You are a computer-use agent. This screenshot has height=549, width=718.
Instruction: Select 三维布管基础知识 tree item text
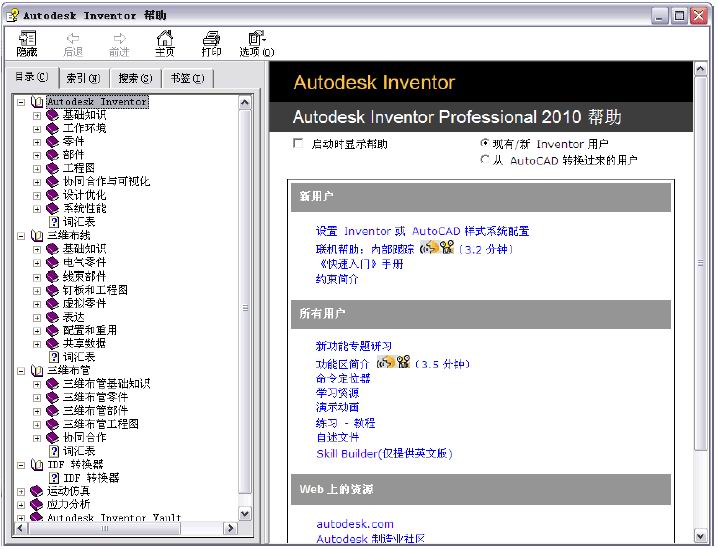[x=106, y=384]
